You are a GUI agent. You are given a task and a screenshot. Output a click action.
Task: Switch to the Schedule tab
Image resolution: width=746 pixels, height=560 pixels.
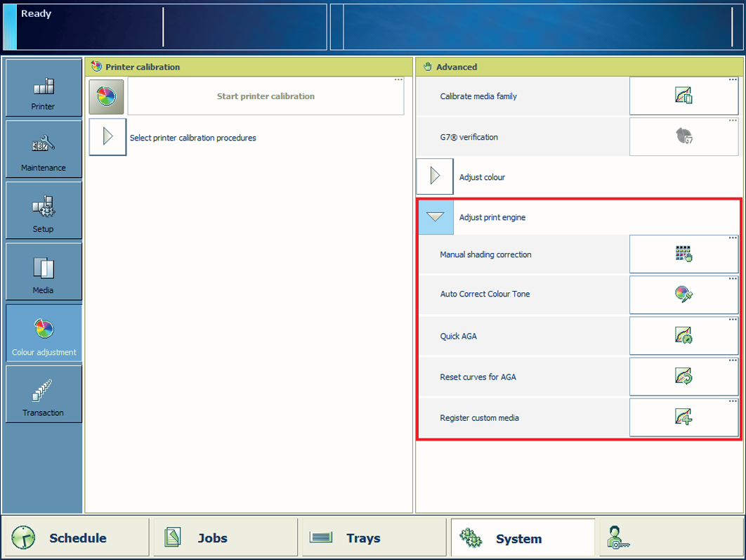(76, 538)
